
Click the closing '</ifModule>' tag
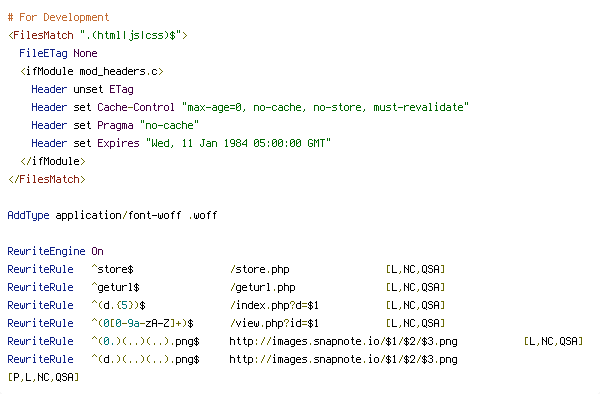(53, 161)
